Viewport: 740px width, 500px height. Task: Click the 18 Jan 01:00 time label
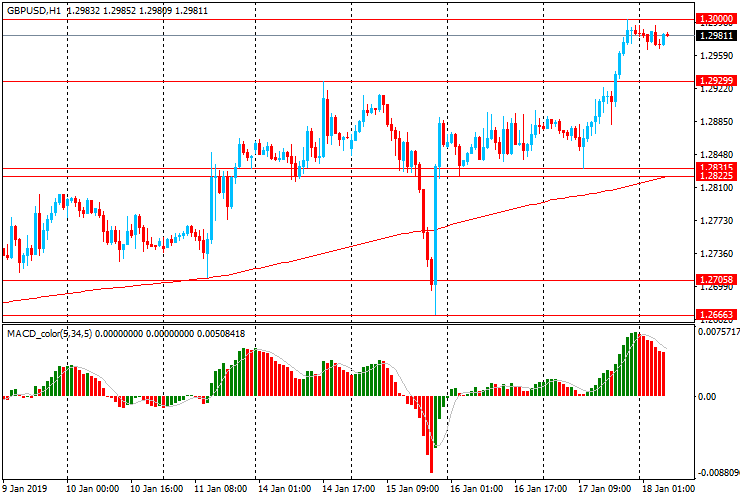pos(668,488)
